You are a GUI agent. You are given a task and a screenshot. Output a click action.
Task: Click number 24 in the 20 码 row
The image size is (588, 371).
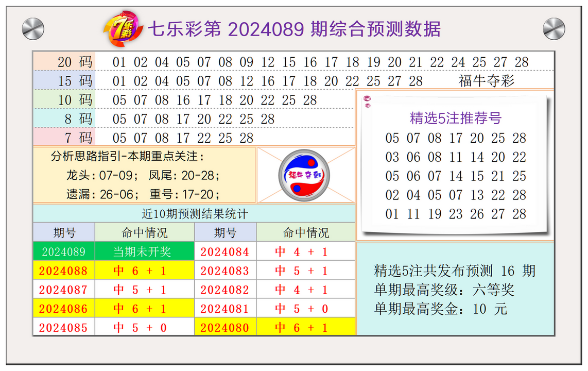458,62
